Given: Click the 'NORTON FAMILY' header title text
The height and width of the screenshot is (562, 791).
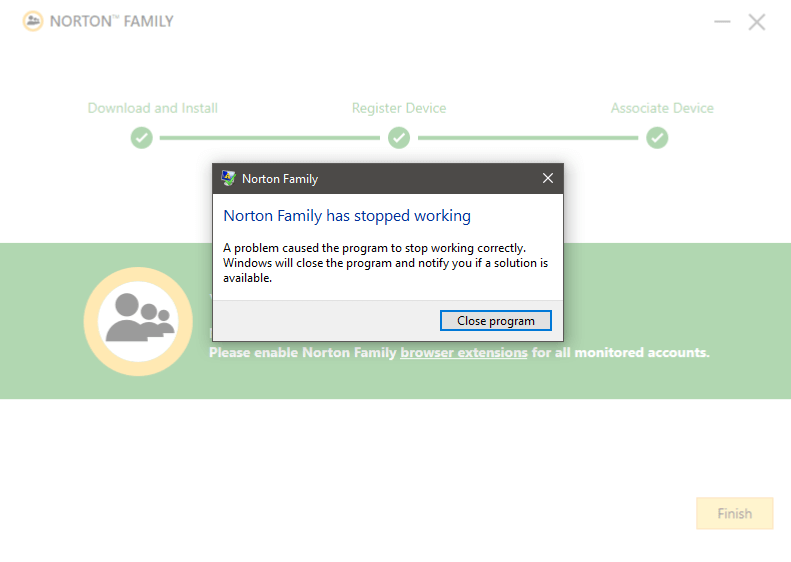Looking at the screenshot, I should tap(111, 21).
